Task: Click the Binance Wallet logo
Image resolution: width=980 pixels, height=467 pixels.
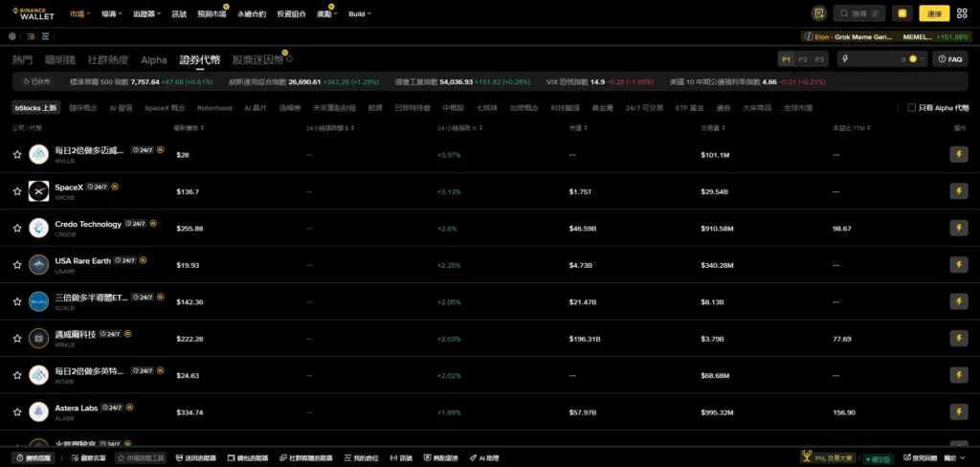Action: (x=33, y=13)
